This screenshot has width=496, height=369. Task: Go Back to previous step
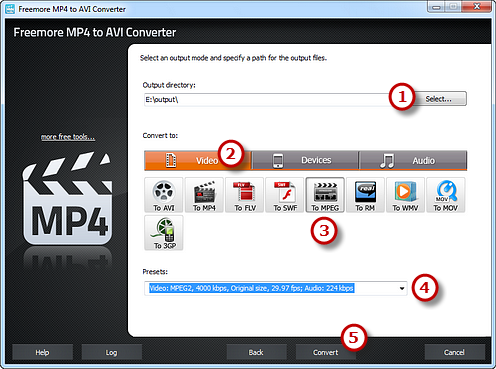pos(256,352)
